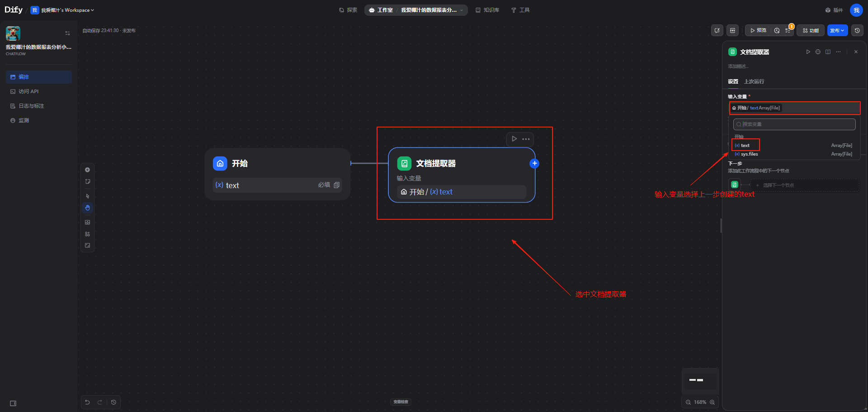
Task: Choose the sys.files variable
Action: pyautogui.click(x=793, y=154)
